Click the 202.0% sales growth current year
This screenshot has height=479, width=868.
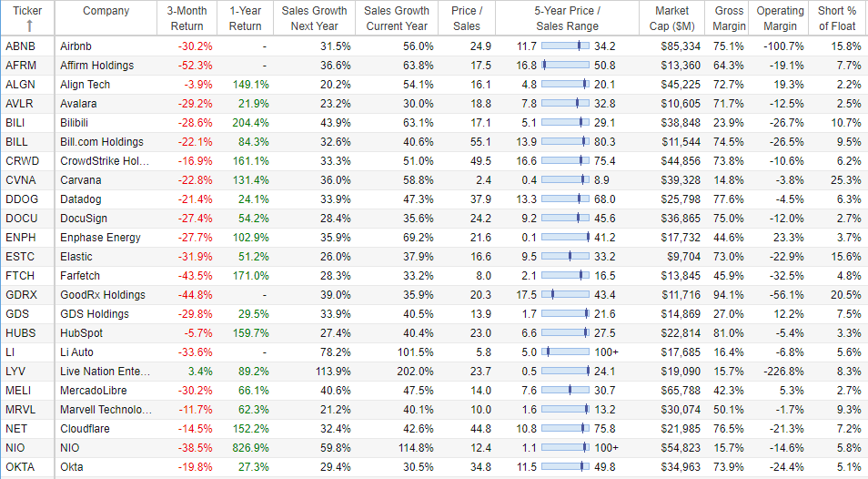pyautogui.click(x=415, y=371)
